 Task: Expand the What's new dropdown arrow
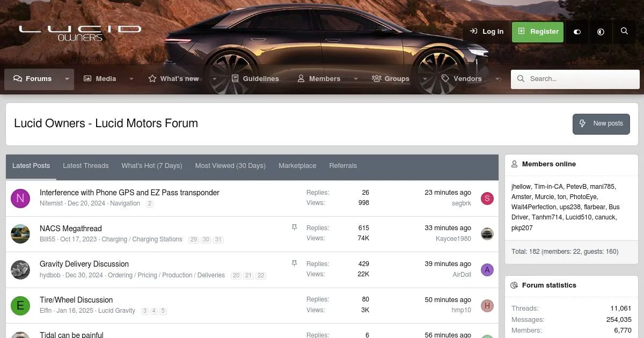click(x=215, y=79)
